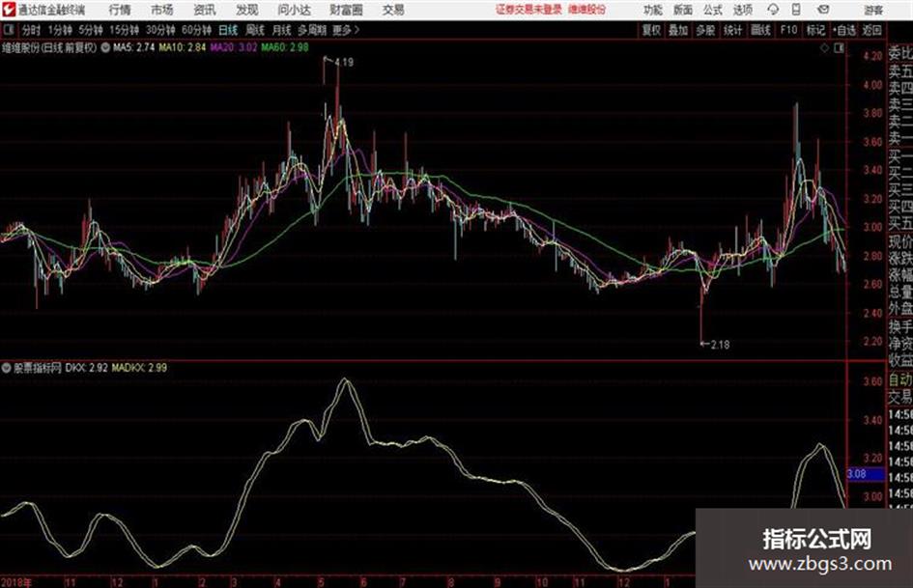Click the 通达信 red logo icon

(9, 10)
